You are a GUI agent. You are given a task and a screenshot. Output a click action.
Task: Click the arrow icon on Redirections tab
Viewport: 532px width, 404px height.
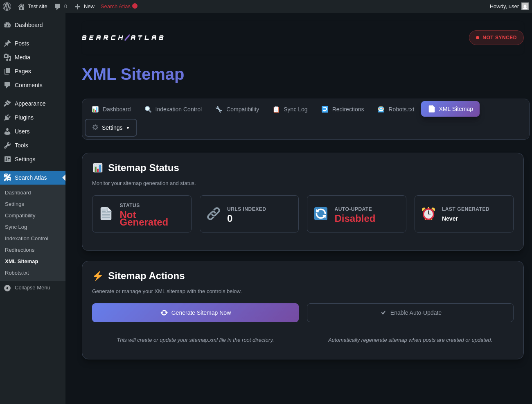coord(325,109)
